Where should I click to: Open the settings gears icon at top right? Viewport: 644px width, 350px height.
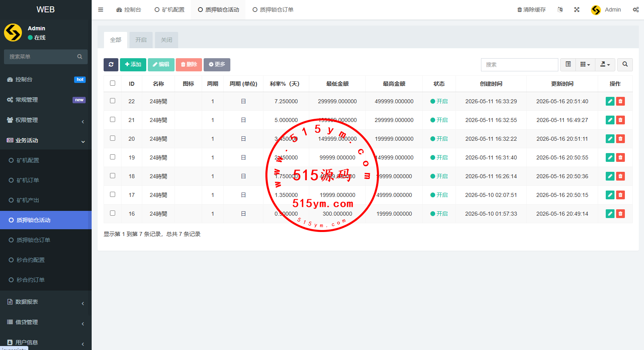[636, 10]
